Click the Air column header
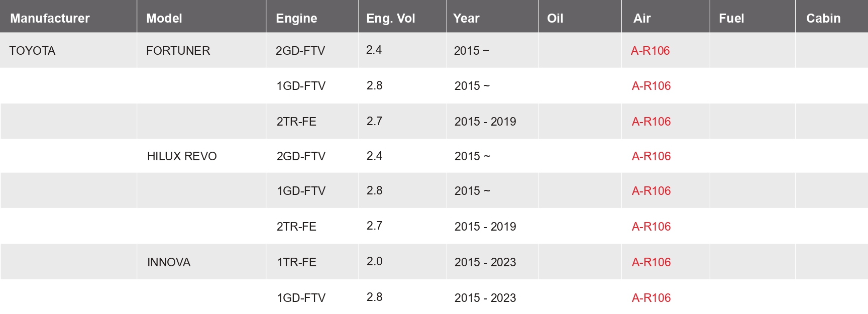This screenshot has height=314, width=868. [x=642, y=18]
